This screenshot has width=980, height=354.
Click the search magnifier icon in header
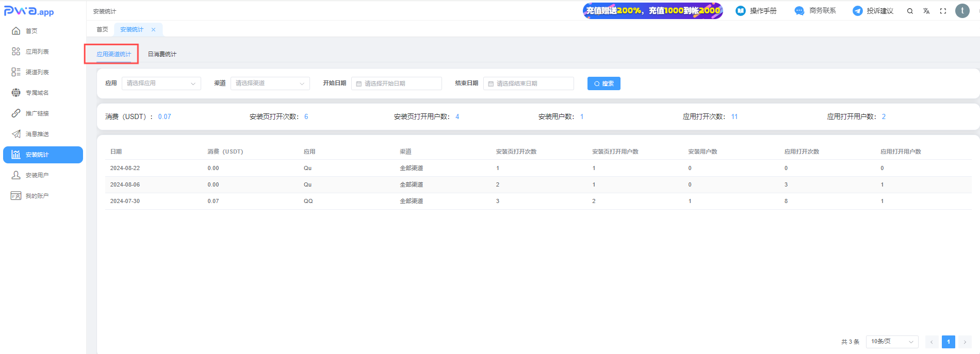[910, 11]
